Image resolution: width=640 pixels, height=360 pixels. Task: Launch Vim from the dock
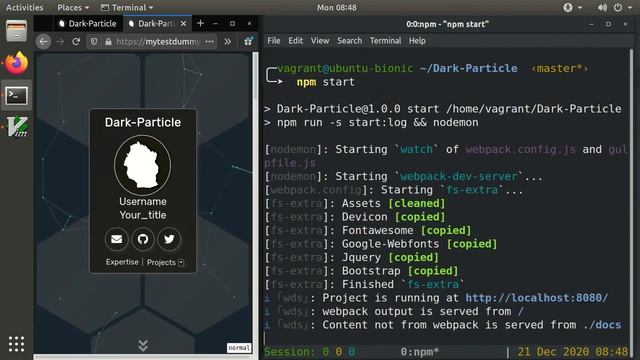pyautogui.click(x=16, y=127)
